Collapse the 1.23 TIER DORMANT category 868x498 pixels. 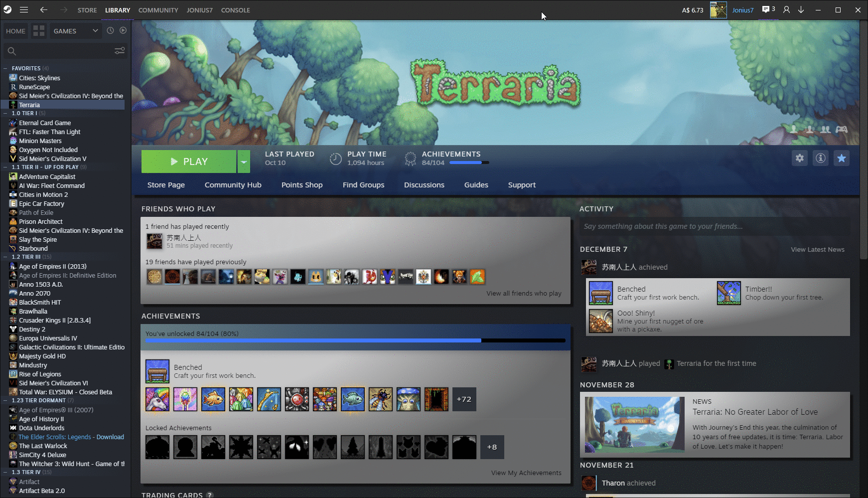pyautogui.click(x=5, y=400)
